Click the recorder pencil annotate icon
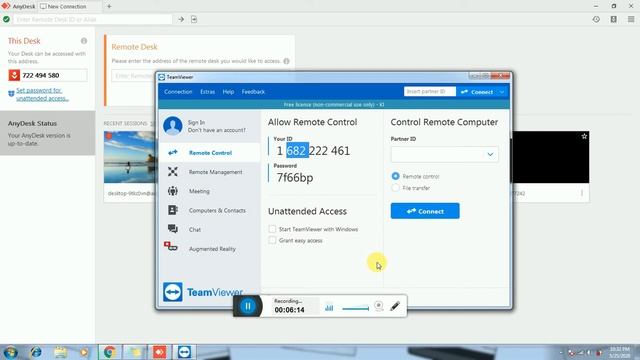This screenshot has width=640, height=360. (395, 306)
